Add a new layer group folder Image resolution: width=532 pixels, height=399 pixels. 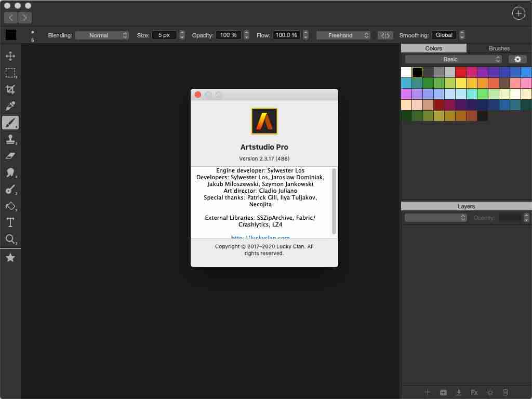[443, 392]
